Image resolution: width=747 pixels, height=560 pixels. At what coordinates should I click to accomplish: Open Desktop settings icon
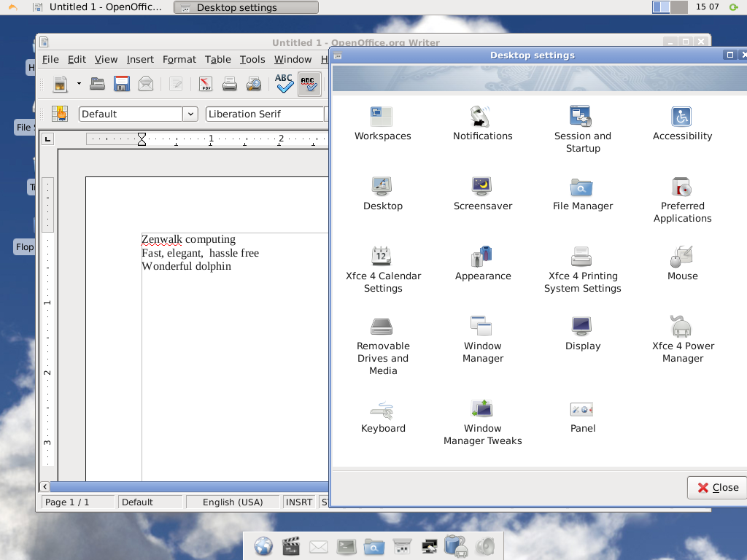click(382, 193)
